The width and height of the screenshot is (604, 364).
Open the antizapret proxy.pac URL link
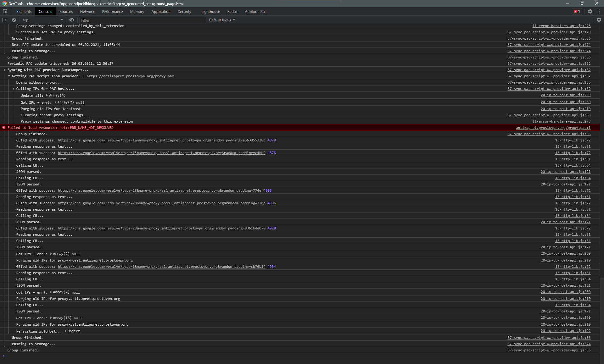pyautogui.click(x=130, y=76)
